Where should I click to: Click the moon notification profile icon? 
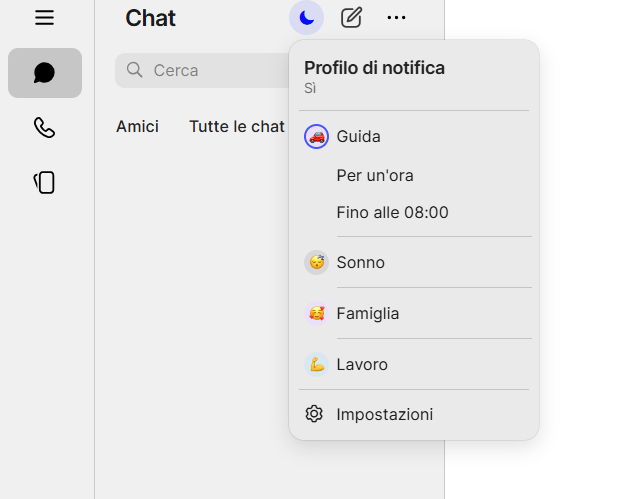[306, 18]
